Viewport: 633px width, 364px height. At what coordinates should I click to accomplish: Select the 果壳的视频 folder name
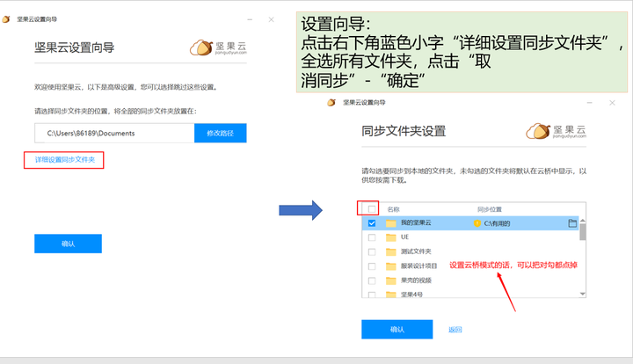(x=416, y=280)
